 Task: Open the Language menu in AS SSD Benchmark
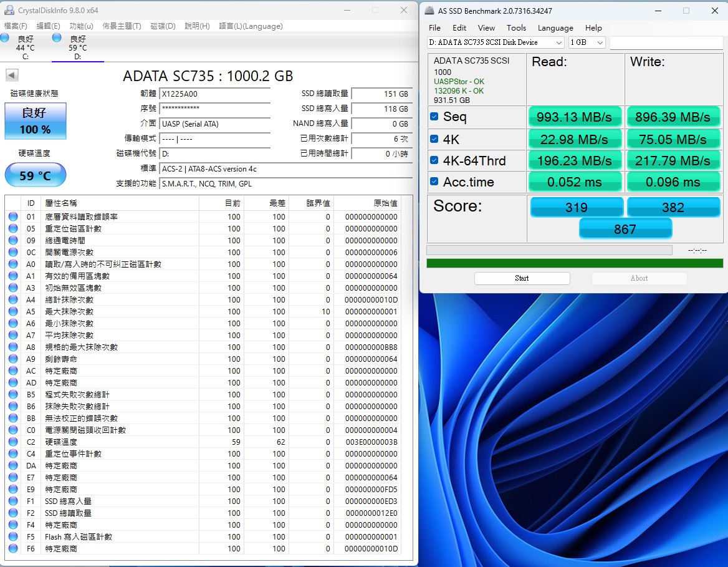555,28
